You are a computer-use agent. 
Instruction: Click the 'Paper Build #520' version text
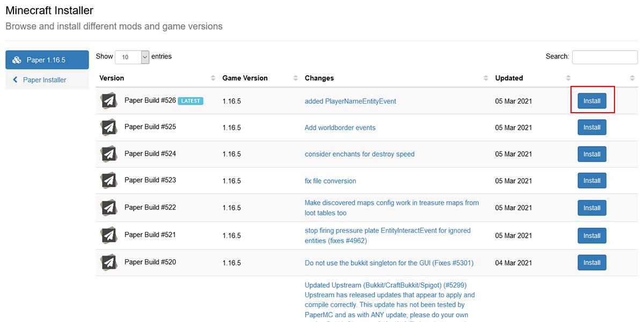click(x=150, y=262)
